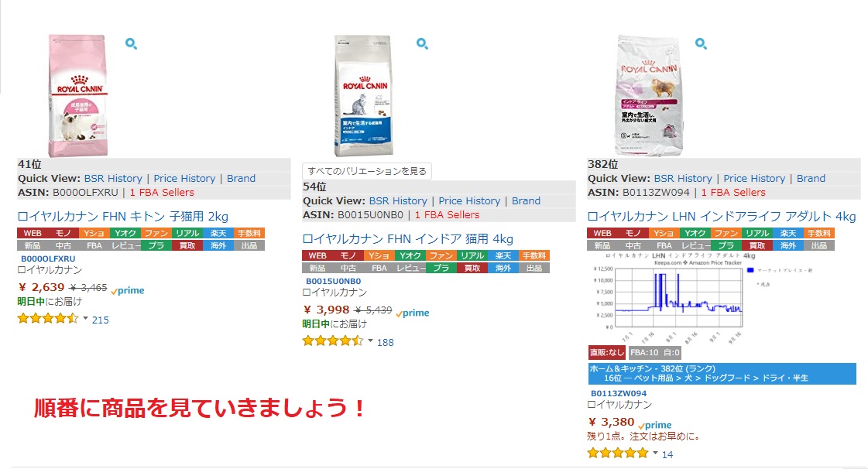Click magnifier icon beside the blue Indoor bag
Screen dimensions: 868x469
[422, 43]
